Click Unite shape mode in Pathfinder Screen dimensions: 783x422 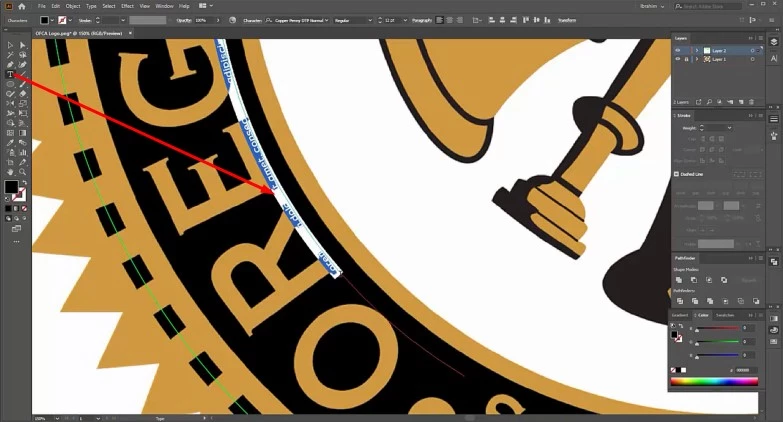click(679, 280)
